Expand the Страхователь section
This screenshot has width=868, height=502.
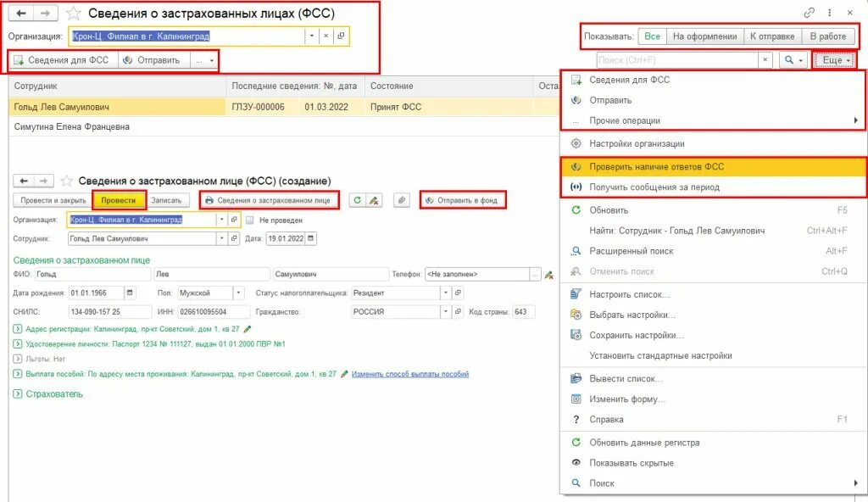[17, 394]
